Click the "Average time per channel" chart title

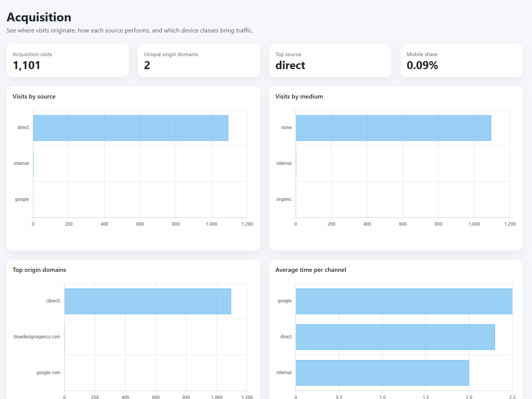pyautogui.click(x=310, y=270)
